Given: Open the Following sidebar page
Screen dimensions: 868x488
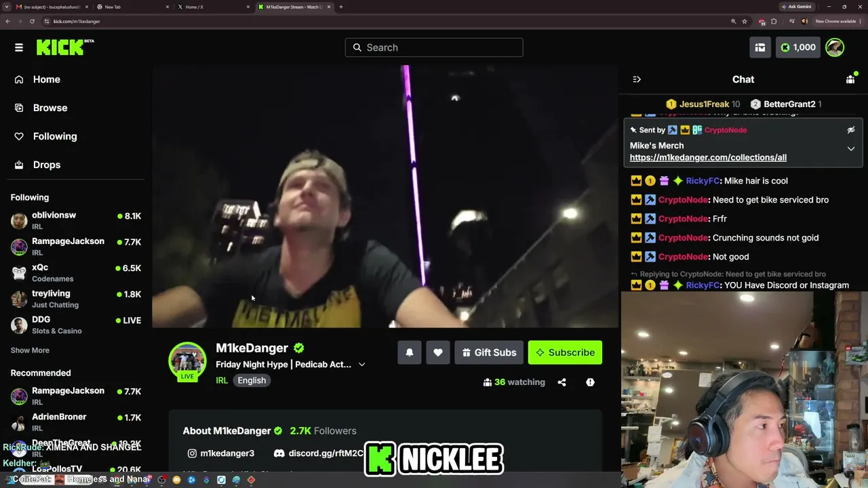Looking at the screenshot, I should [x=55, y=136].
